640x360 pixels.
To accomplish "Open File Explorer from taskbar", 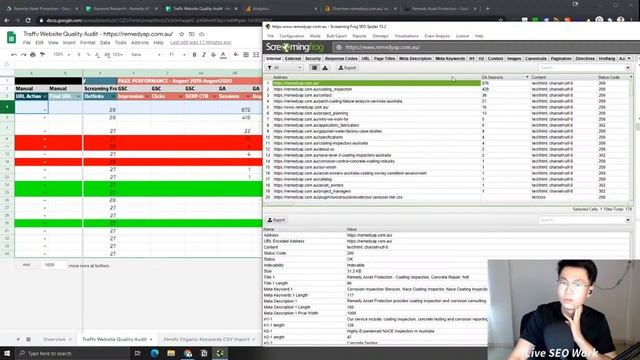I will (171, 353).
